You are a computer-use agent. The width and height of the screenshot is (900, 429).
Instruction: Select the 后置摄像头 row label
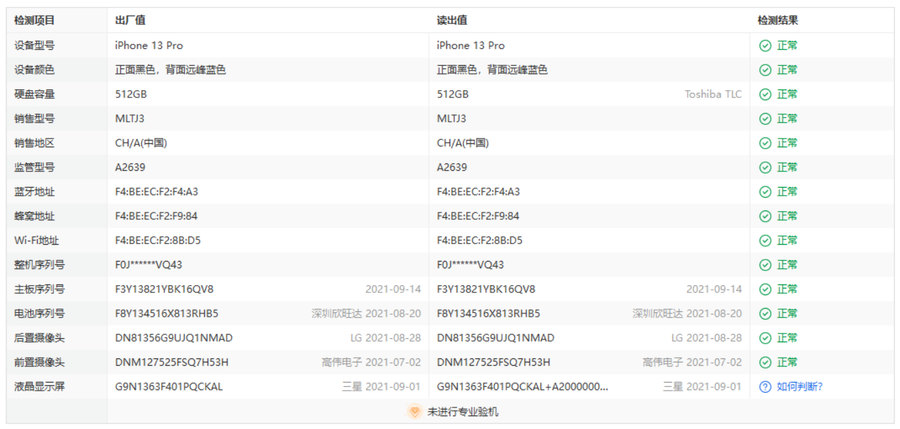[40, 338]
